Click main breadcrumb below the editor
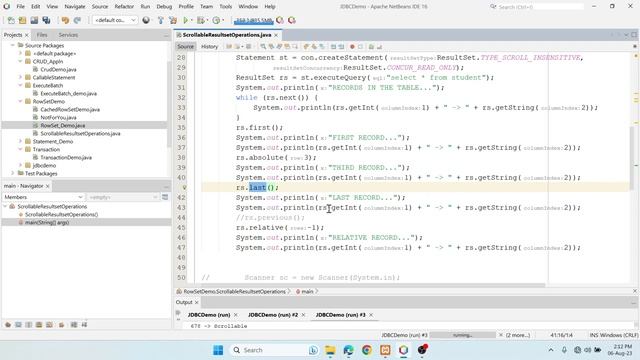This screenshot has height=360, width=640. (x=307, y=291)
